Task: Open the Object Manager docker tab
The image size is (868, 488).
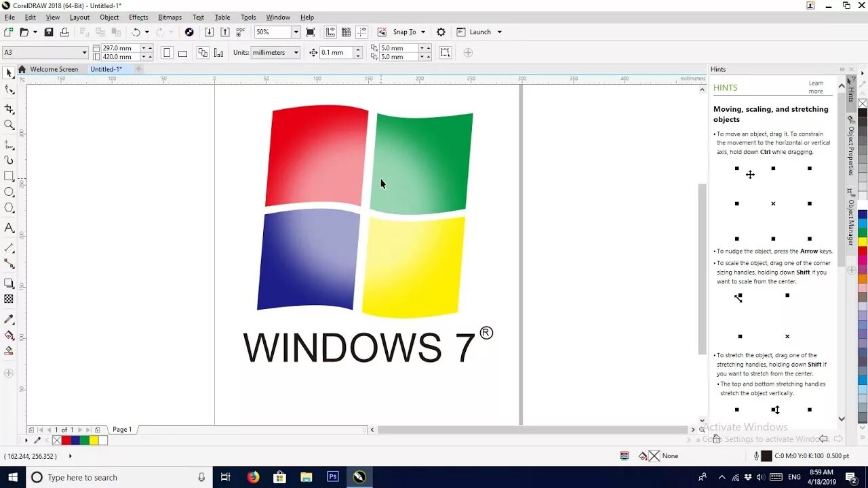Action: tap(851, 217)
